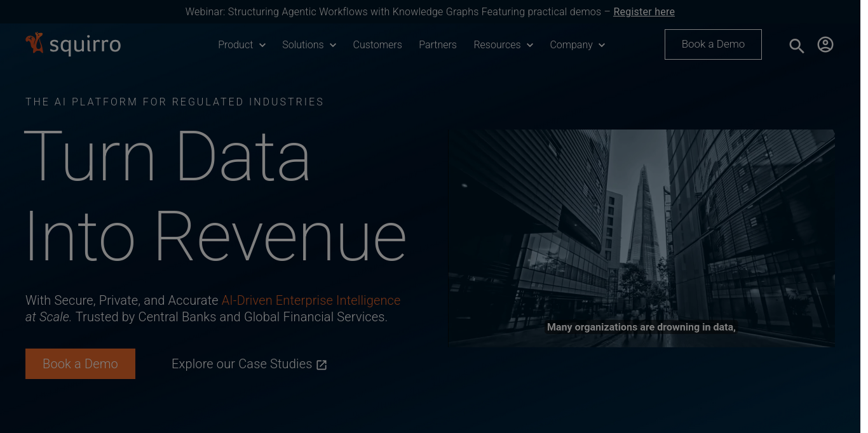
Task: Click the skyscraper video thumbnail
Action: pyautogui.click(x=641, y=238)
